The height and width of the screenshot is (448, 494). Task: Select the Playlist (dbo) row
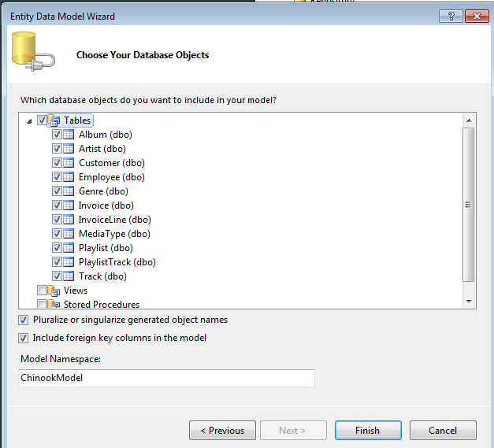tap(106, 248)
